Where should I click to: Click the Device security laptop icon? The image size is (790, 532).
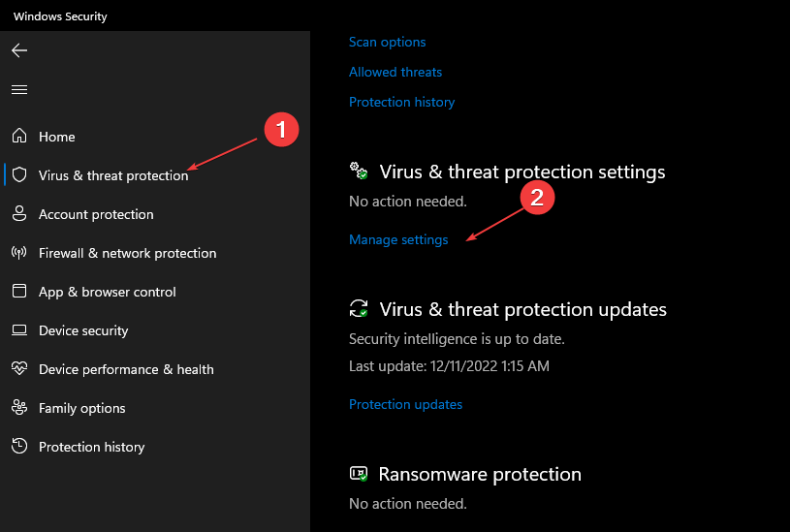click(x=19, y=330)
